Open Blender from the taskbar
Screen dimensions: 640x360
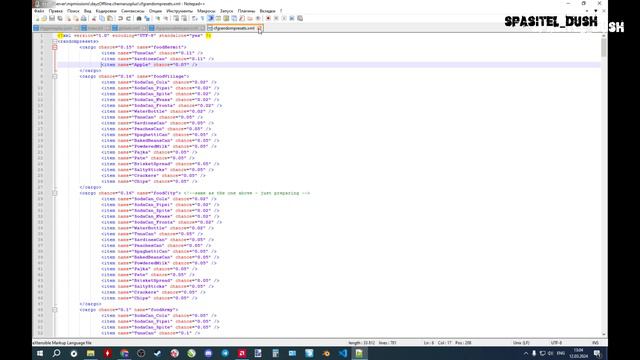(x=326, y=353)
